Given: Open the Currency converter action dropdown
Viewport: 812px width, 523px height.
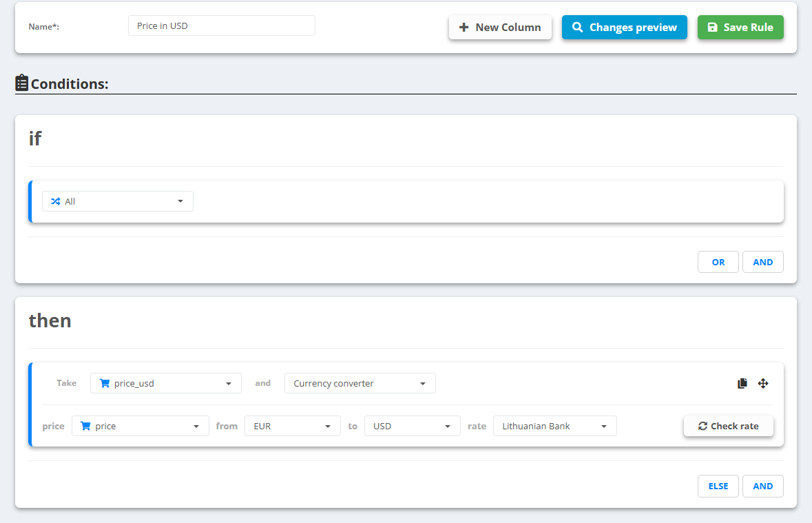Looking at the screenshot, I should pos(360,383).
